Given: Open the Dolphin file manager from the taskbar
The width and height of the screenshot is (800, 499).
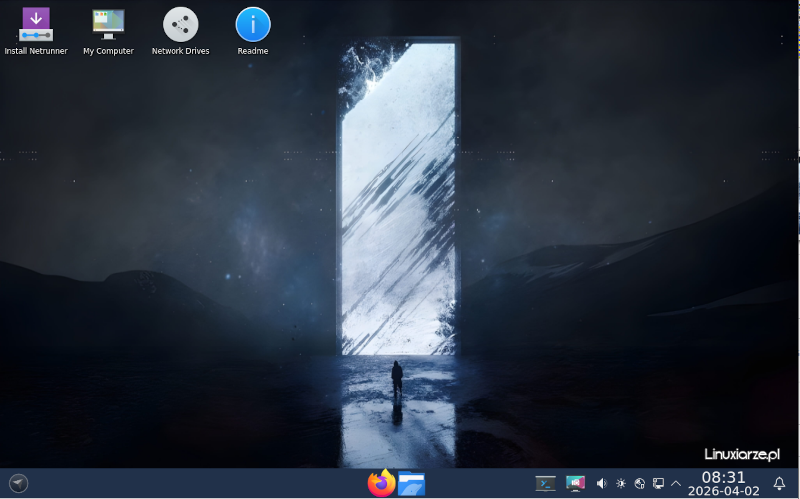Looking at the screenshot, I should (x=412, y=483).
